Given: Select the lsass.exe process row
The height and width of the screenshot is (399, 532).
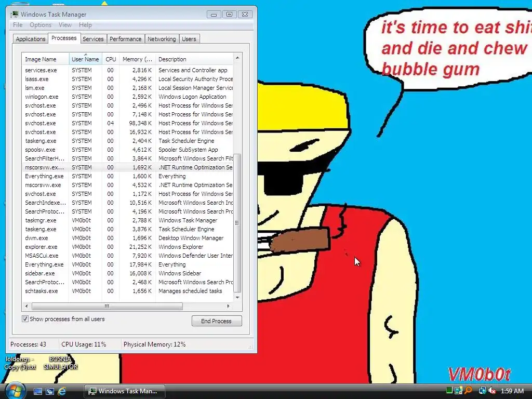Looking at the screenshot, I should pyautogui.click(x=128, y=79).
